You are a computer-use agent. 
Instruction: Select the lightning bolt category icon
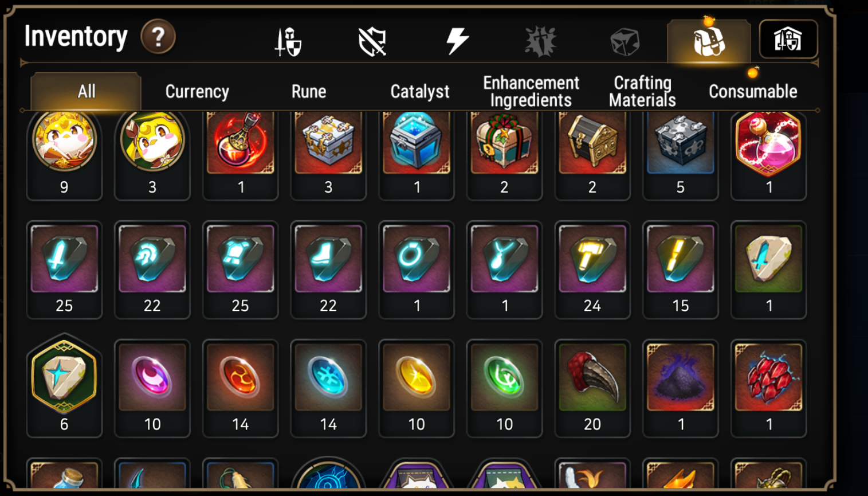(457, 41)
